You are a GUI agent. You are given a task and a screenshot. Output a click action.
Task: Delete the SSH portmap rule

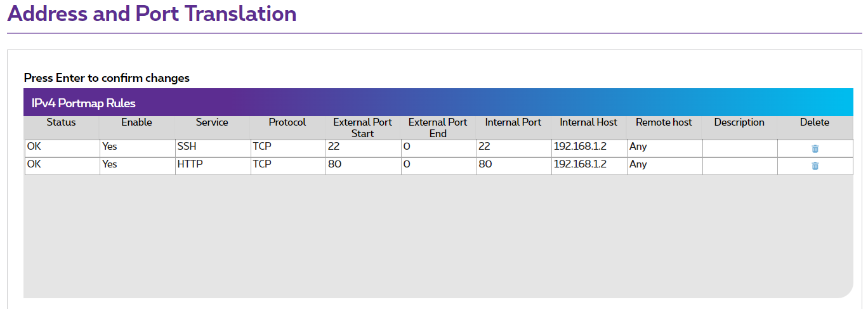[x=815, y=148]
